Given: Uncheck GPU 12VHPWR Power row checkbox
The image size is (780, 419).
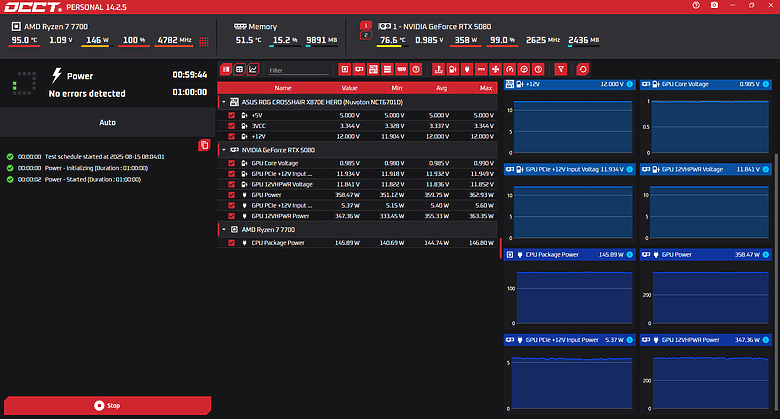Looking at the screenshot, I should click(x=231, y=216).
